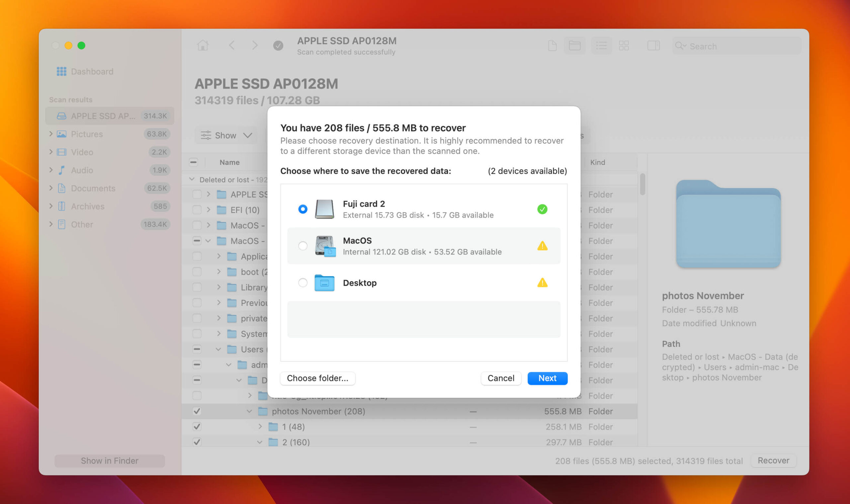Open the Show filter dropdown

[226, 135]
